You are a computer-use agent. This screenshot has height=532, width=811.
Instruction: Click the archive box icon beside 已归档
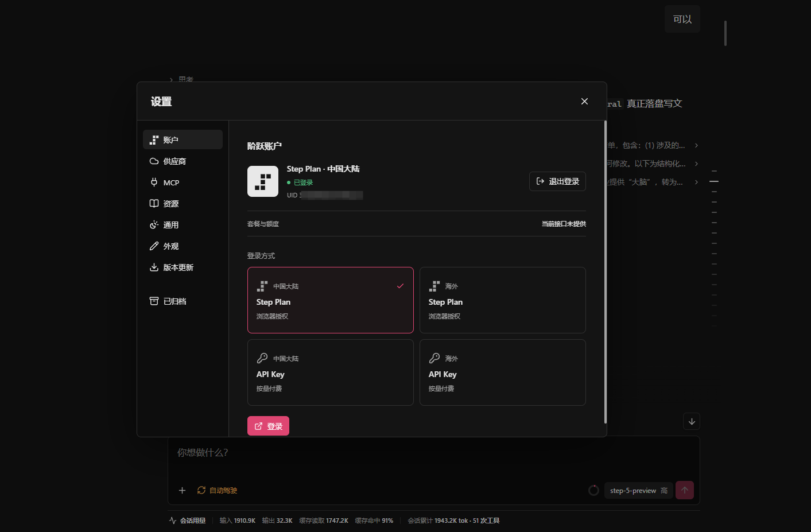(x=154, y=301)
